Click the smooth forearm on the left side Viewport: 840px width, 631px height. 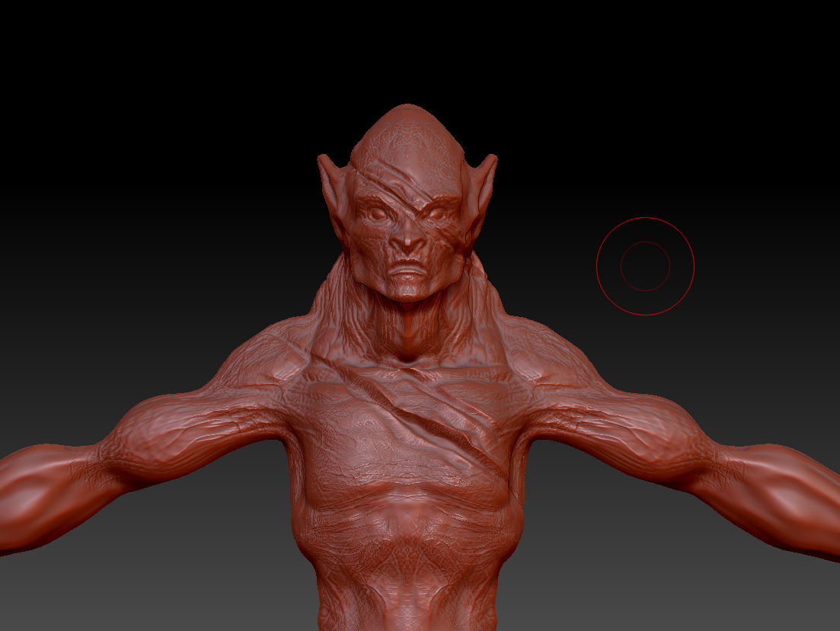[38, 495]
